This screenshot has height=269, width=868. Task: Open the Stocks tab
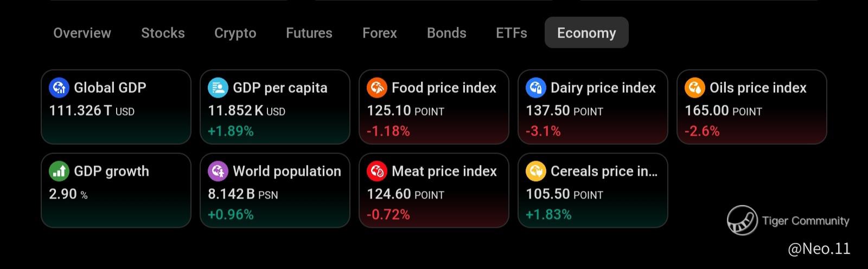pos(163,33)
